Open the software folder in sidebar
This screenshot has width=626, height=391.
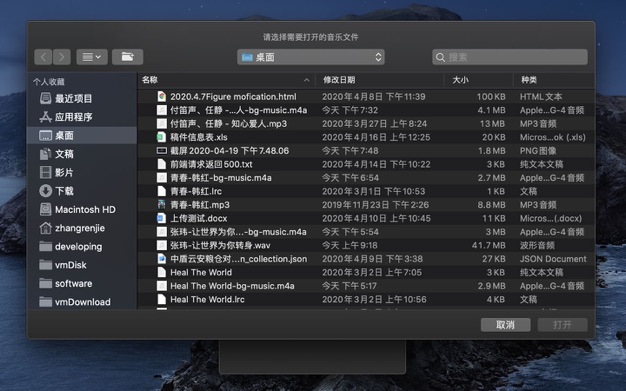pyautogui.click(x=82, y=284)
